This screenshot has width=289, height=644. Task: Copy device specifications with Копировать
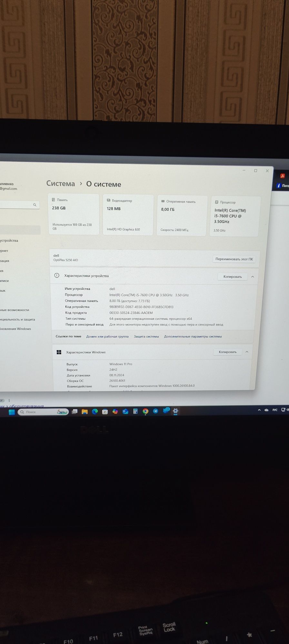[232, 277]
